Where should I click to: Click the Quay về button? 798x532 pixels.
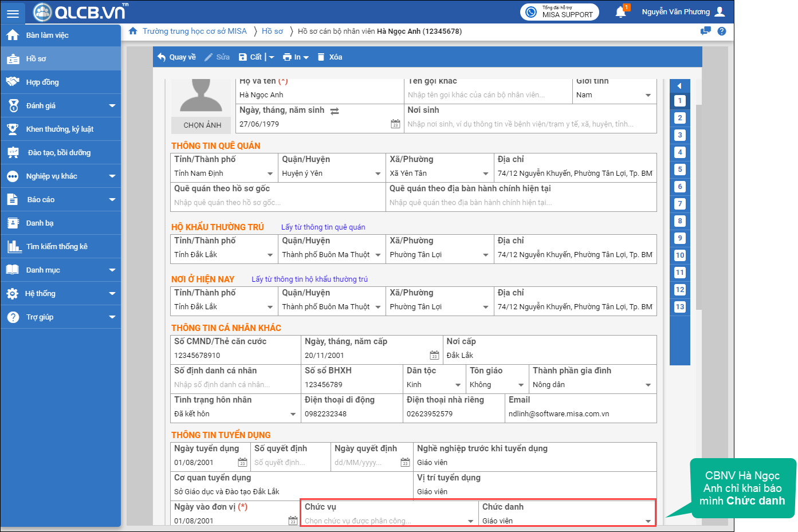point(177,57)
